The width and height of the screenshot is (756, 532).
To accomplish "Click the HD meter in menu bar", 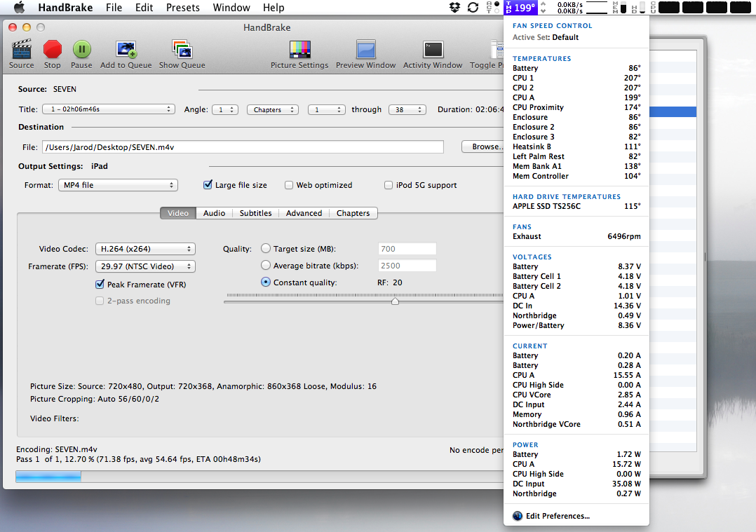I will coord(638,7).
